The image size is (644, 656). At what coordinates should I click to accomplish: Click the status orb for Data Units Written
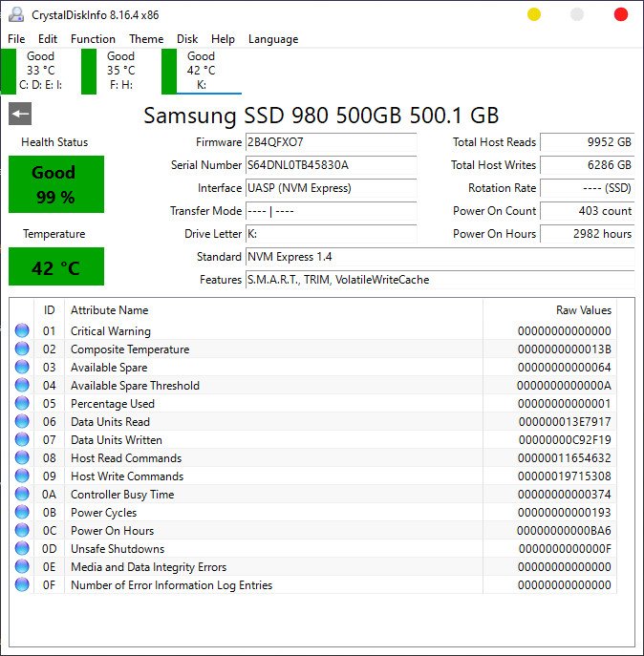point(22,439)
